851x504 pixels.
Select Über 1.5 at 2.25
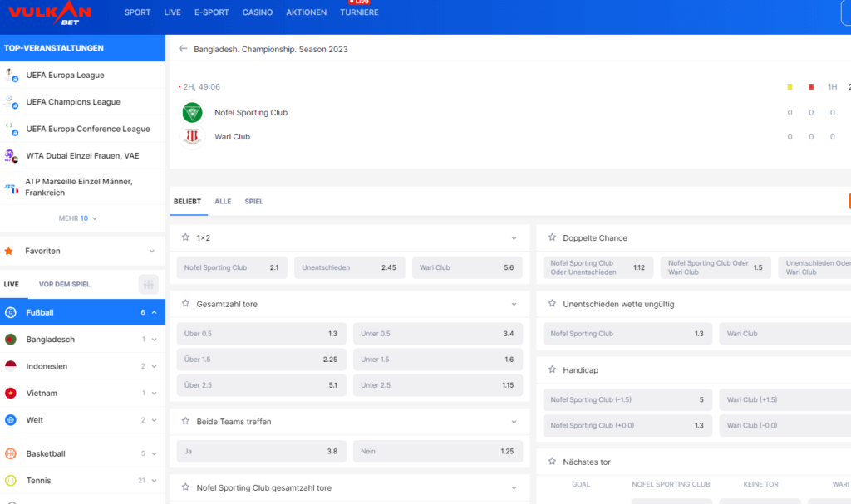click(x=261, y=360)
